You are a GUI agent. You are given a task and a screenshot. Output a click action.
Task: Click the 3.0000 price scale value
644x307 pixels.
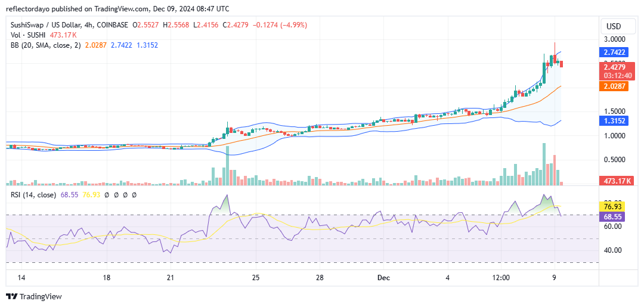614,39
